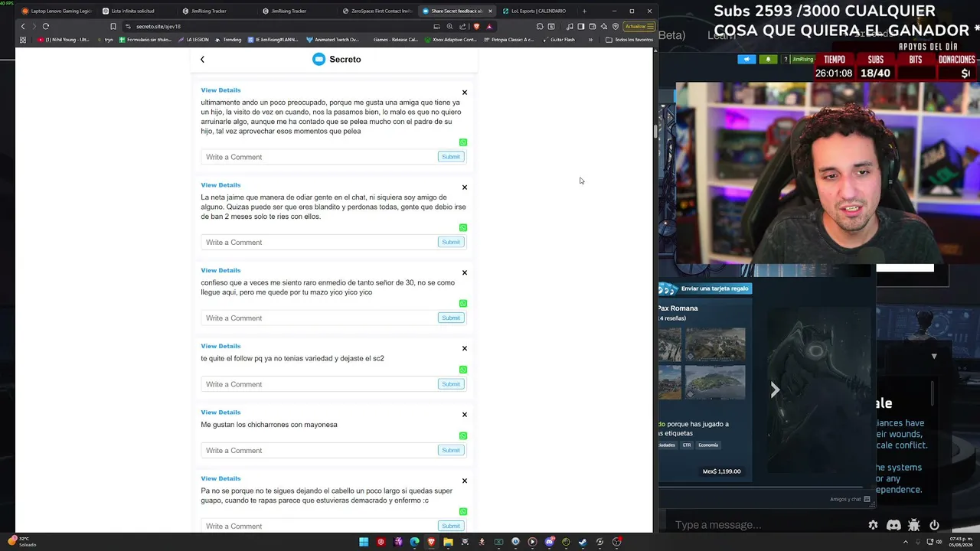Share the 'señor de 30' secret via WhatsApp

coord(463,303)
